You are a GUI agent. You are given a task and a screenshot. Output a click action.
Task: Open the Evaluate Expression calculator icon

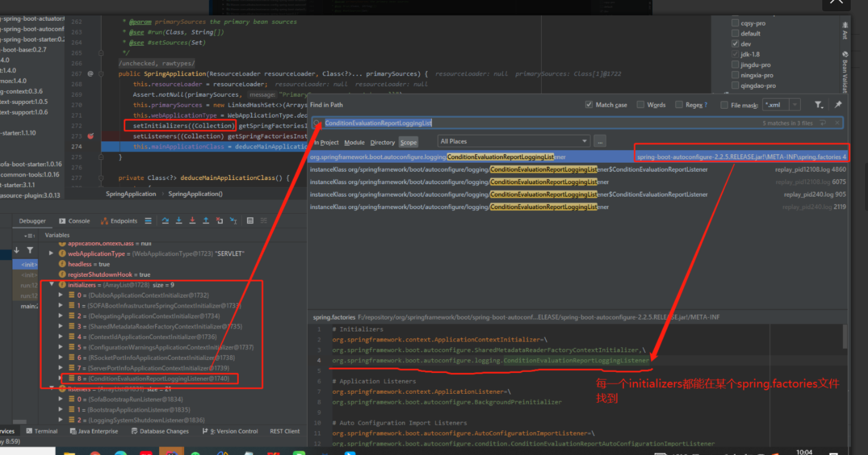point(250,220)
